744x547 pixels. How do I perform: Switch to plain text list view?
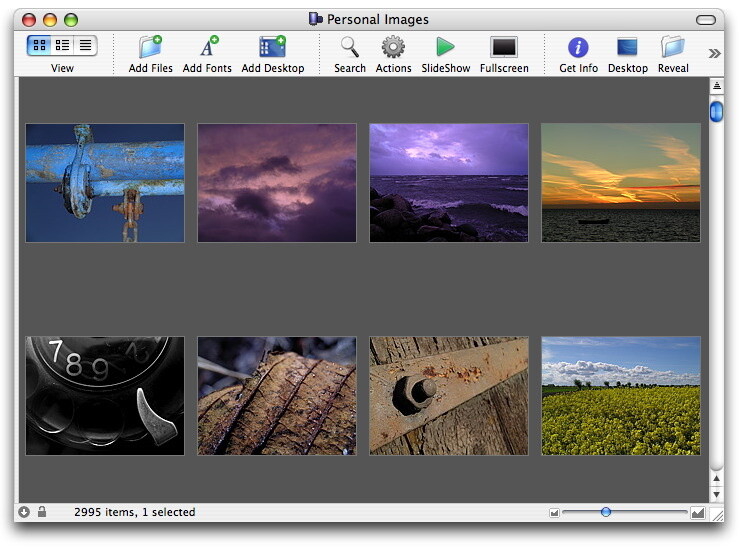pos(85,46)
